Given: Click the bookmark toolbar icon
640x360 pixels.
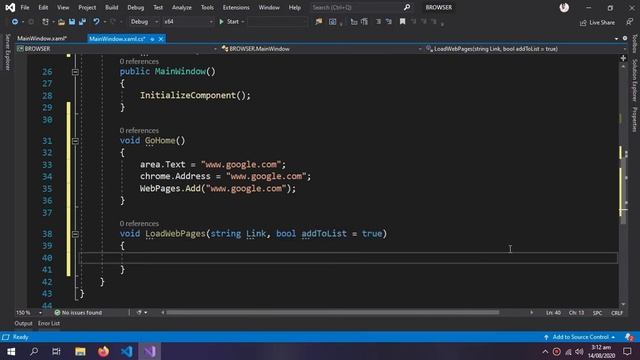Looking at the screenshot, I should click(x=402, y=22).
